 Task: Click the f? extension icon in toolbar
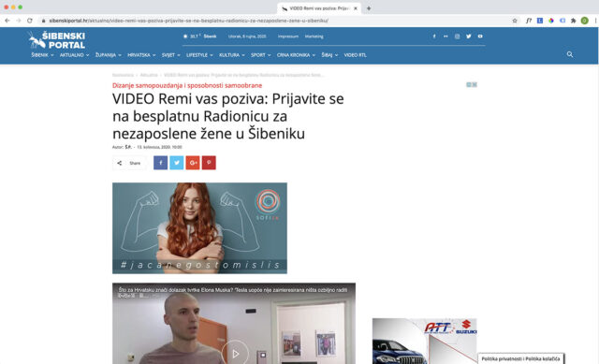tap(529, 21)
